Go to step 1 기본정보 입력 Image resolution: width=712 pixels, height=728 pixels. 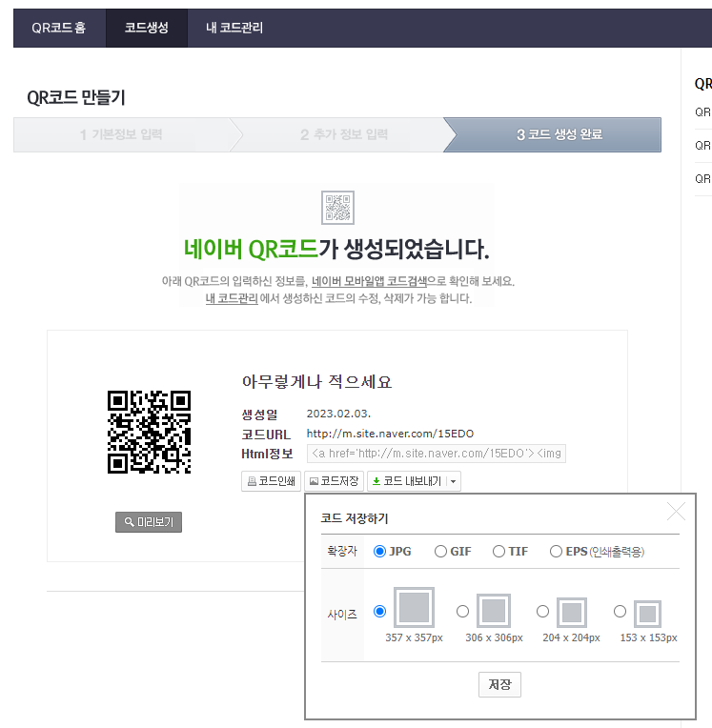click(122, 134)
